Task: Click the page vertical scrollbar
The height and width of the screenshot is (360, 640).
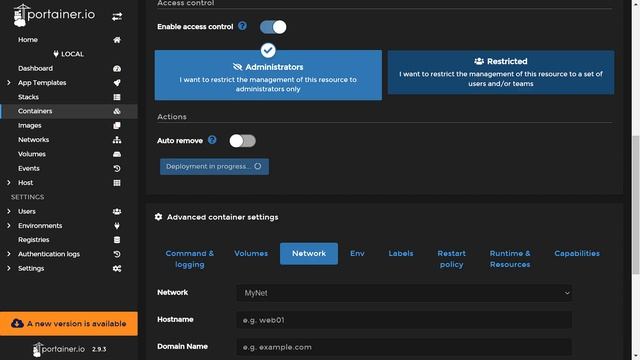Action: click(x=636, y=204)
